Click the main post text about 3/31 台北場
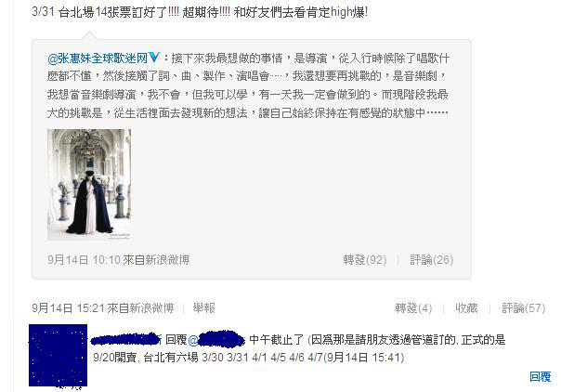561x392 pixels. point(200,12)
